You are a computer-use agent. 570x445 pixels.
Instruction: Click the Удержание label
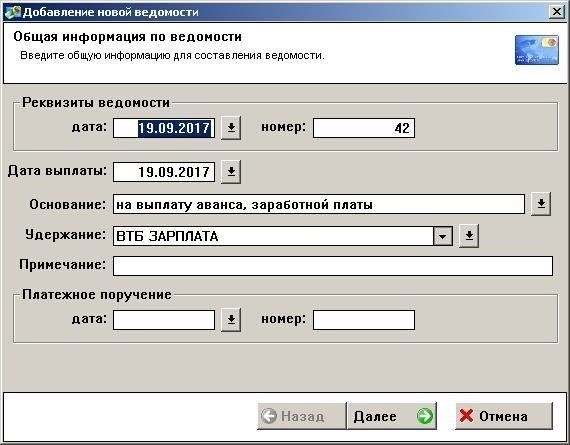click(65, 235)
